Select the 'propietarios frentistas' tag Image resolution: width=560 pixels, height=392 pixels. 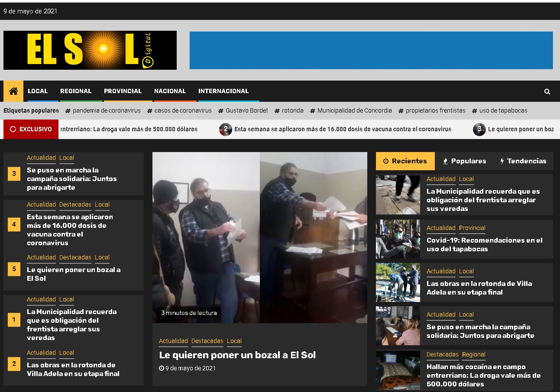point(432,110)
